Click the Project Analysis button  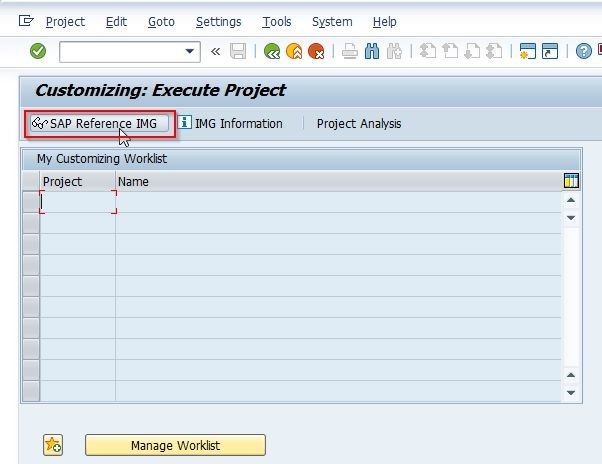(x=359, y=124)
